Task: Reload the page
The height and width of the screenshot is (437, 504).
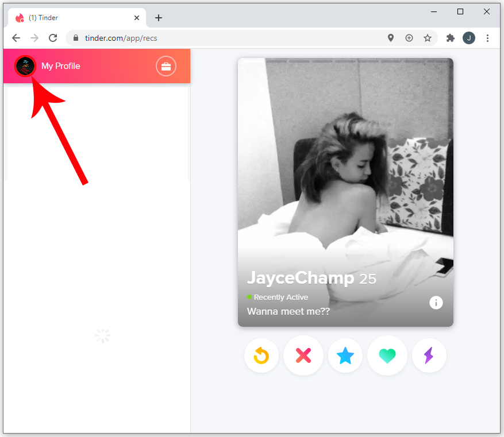Action: (x=53, y=38)
